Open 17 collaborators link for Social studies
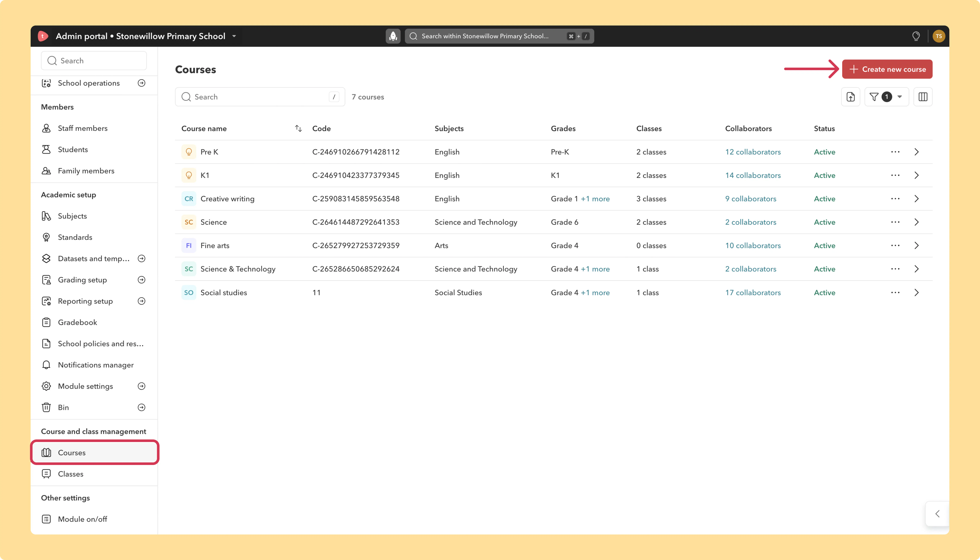Viewport: 980px width, 560px height. coord(753,293)
